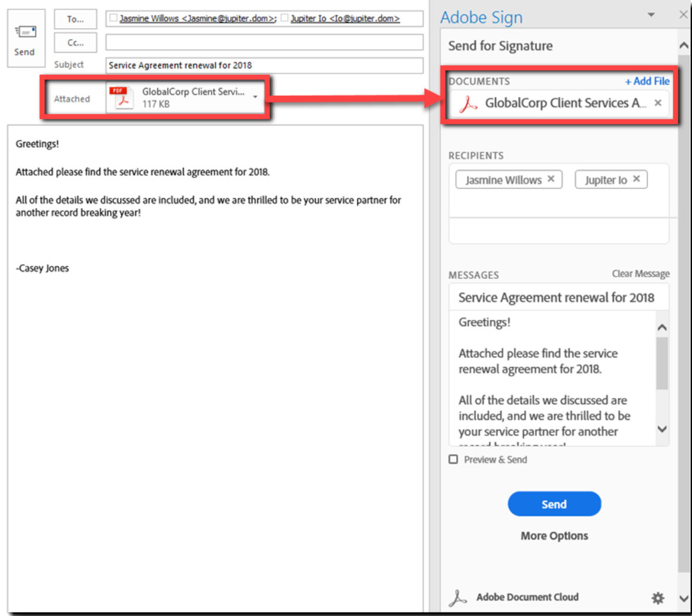
Task: Click the Send for Signature heading
Action: coord(500,46)
